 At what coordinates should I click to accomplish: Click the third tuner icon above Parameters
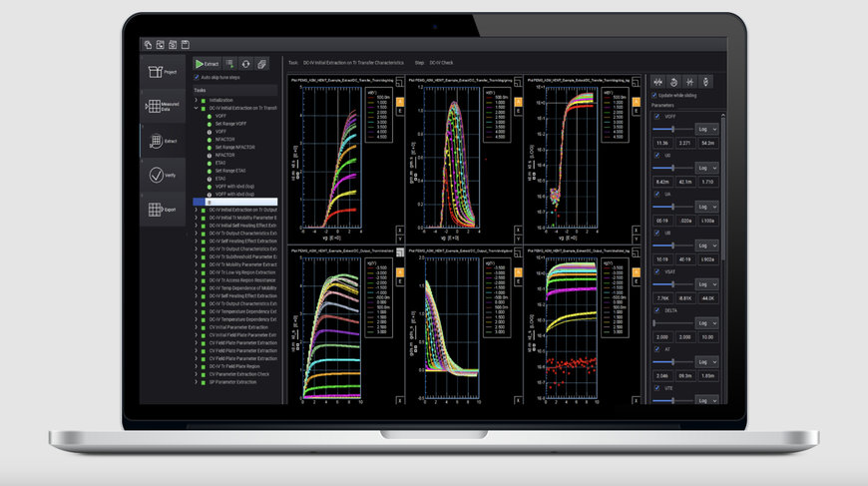pyautogui.click(x=689, y=82)
